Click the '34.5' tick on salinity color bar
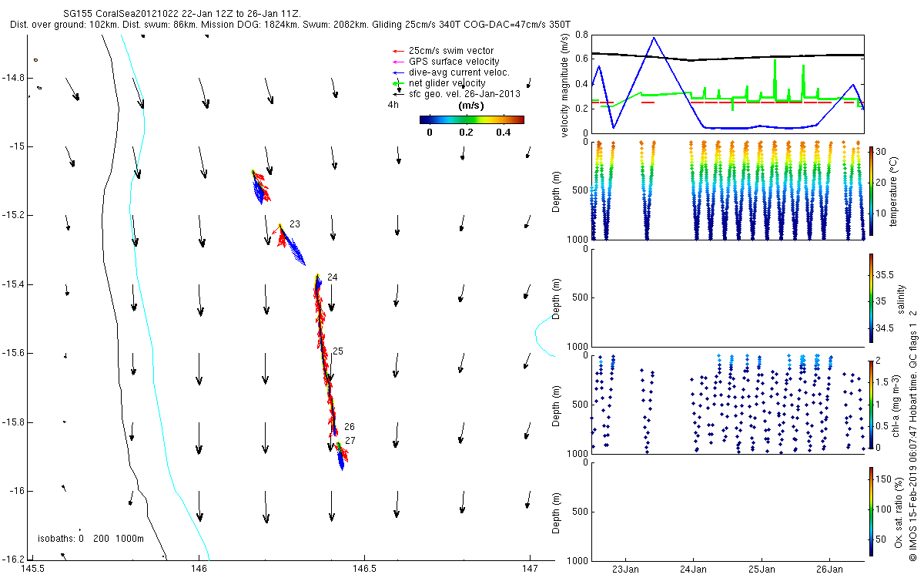The width and height of the screenshot is (924, 578). point(885,328)
